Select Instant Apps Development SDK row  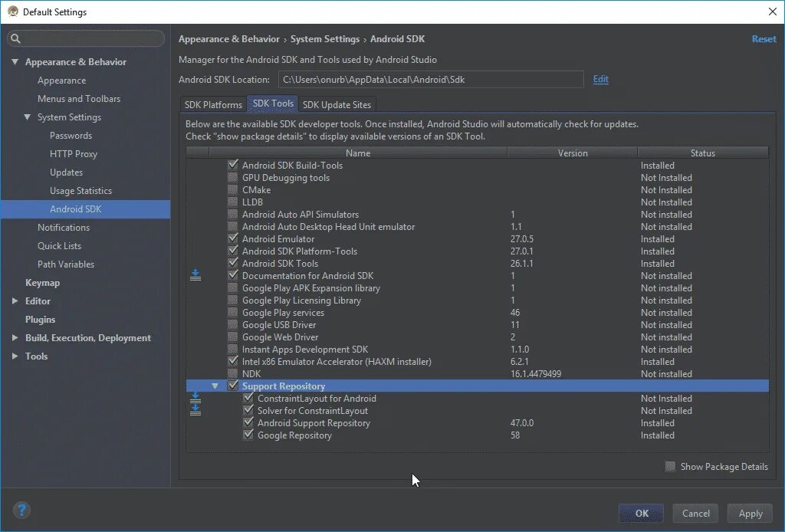click(478, 349)
